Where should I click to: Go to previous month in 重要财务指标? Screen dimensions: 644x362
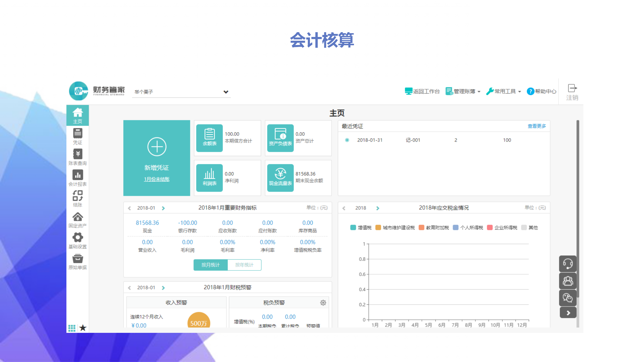tap(129, 208)
